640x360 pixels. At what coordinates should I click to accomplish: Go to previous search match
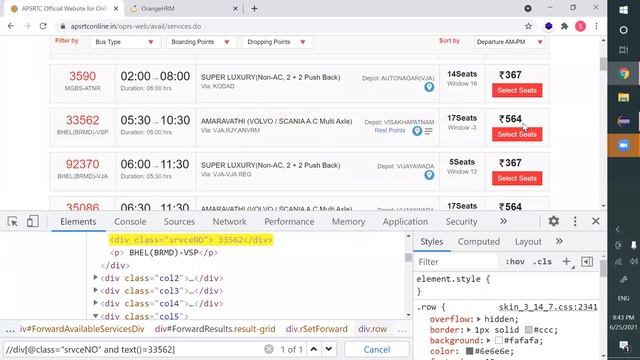tap(313, 349)
